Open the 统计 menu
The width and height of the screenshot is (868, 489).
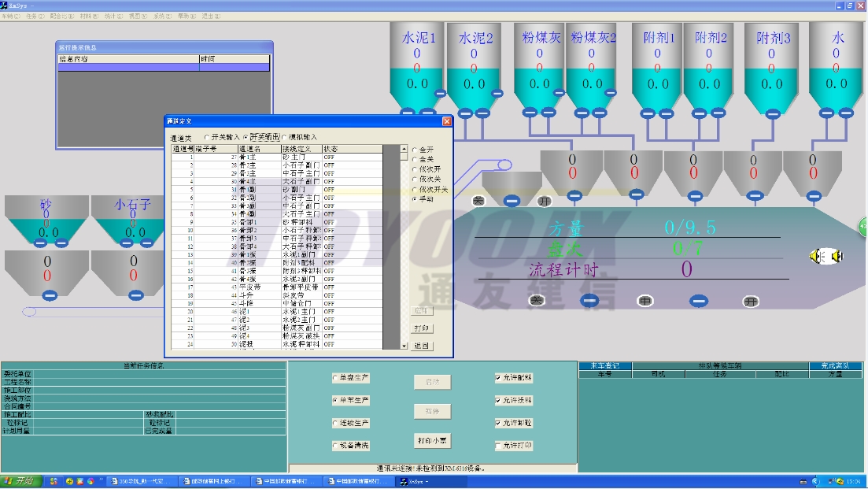[x=113, y=16]
